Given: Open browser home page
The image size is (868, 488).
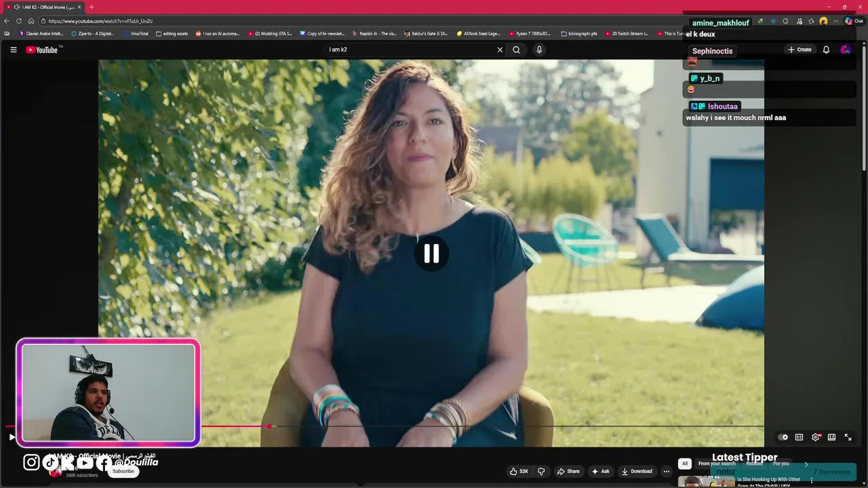Looking at the screenshot, I should click(31, 21).
